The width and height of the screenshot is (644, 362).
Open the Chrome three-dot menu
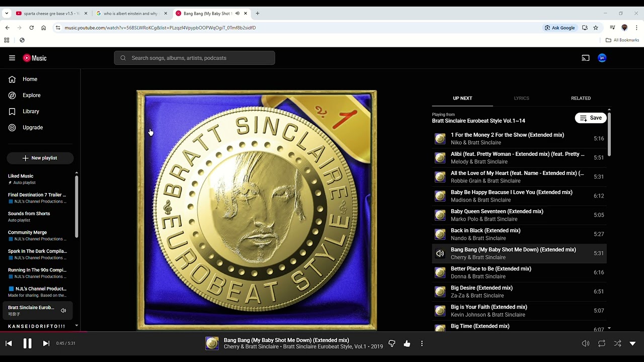click(636, 28)
